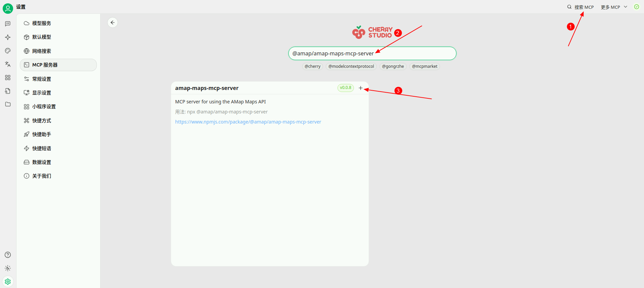Image resolution: width=644 pixels, height=288 pixels.
Task: Open 快捷方式 settings
Action: tap(58, 121)
